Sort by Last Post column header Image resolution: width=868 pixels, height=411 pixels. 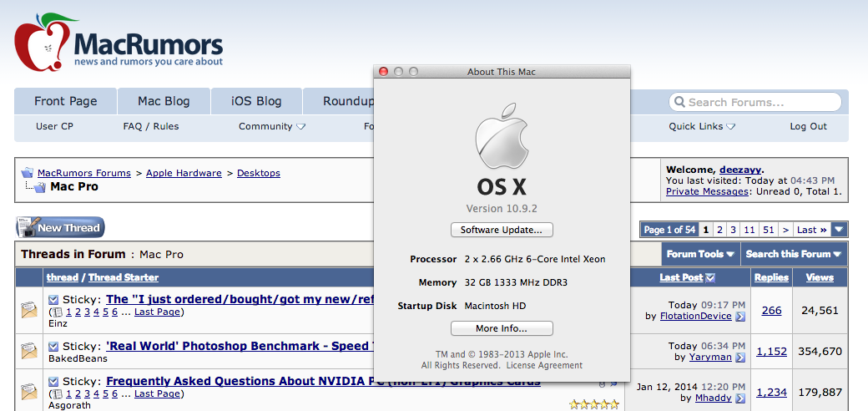tap(681, 277)
